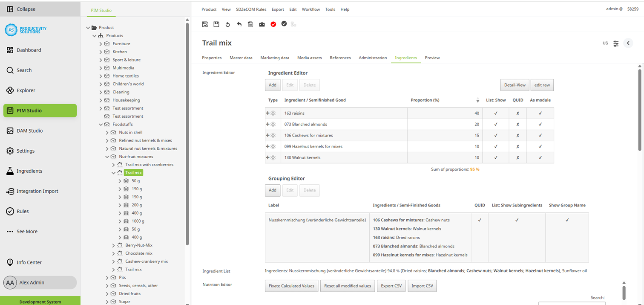Toggle Show Group Name for Nusskernmischung group
Screen dimensions: 644x305
(567, 220)
